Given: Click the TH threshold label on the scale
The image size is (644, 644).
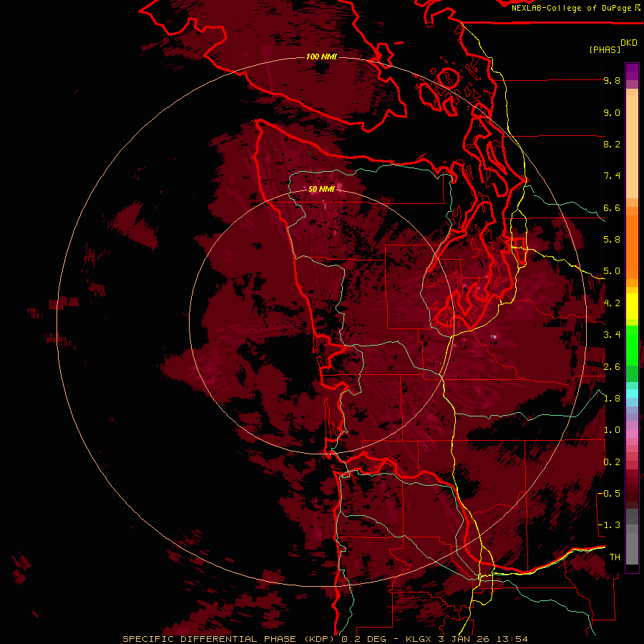Looking at the screenshot, I should pyautogui.click(x=615, y=557).
